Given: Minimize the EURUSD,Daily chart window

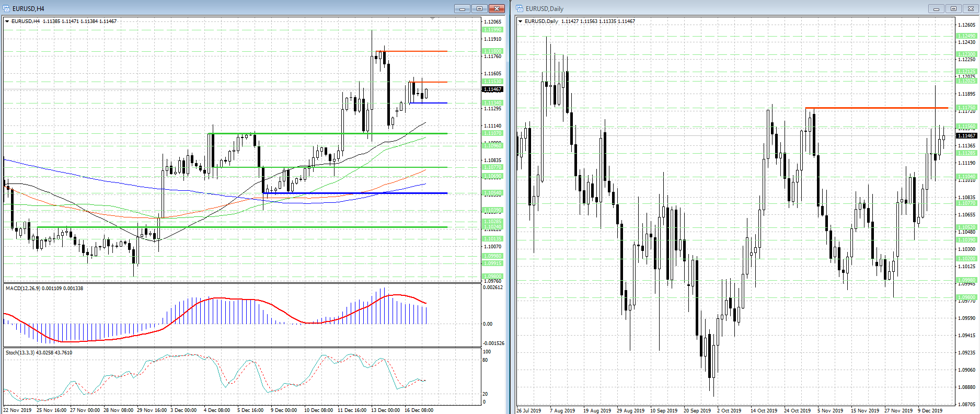Looking at the screenshot, I should tap(936, 8).
